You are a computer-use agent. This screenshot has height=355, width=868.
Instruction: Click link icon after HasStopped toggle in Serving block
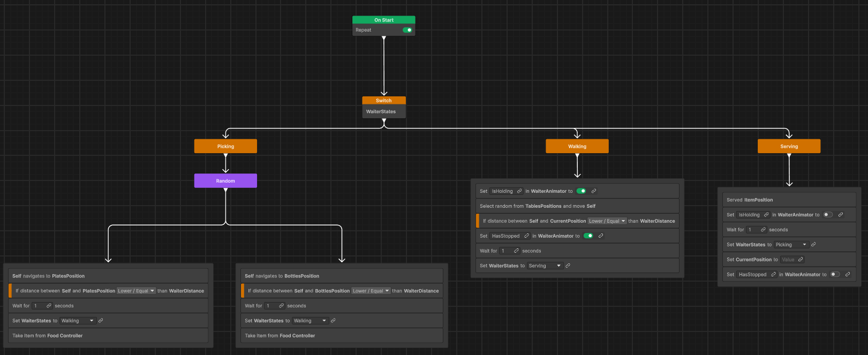[848, 275]
